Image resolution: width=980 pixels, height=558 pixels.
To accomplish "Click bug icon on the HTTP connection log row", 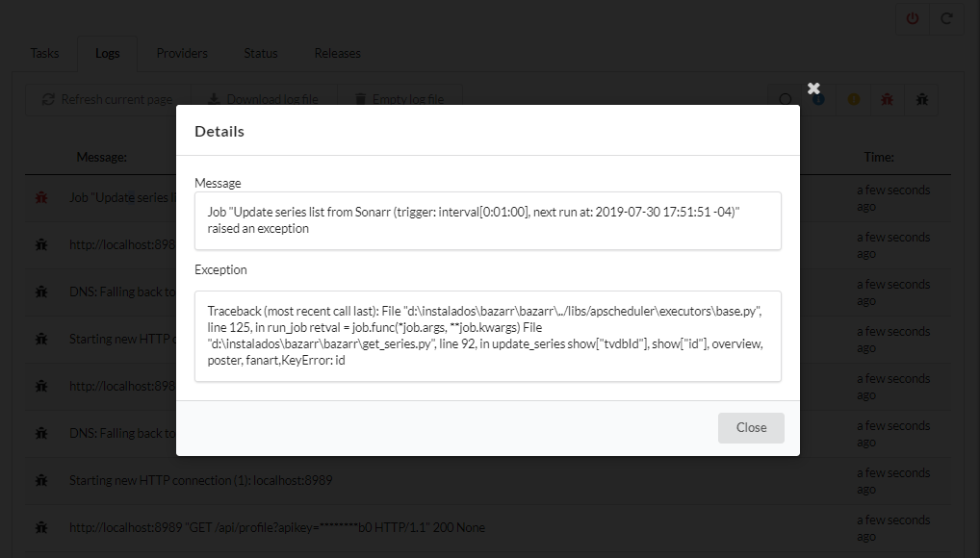I will pos(40,480).
